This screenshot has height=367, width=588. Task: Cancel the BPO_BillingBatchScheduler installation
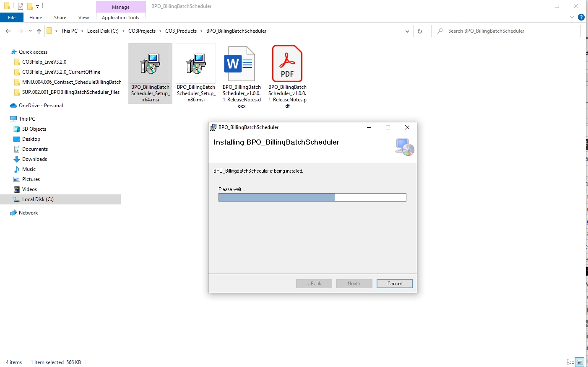click(x=394, y=284)
